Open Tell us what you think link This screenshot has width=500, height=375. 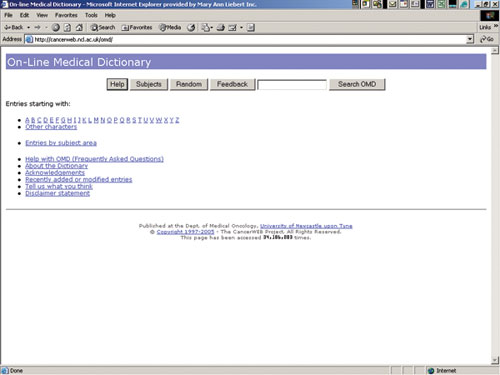[x=59, y=187]
